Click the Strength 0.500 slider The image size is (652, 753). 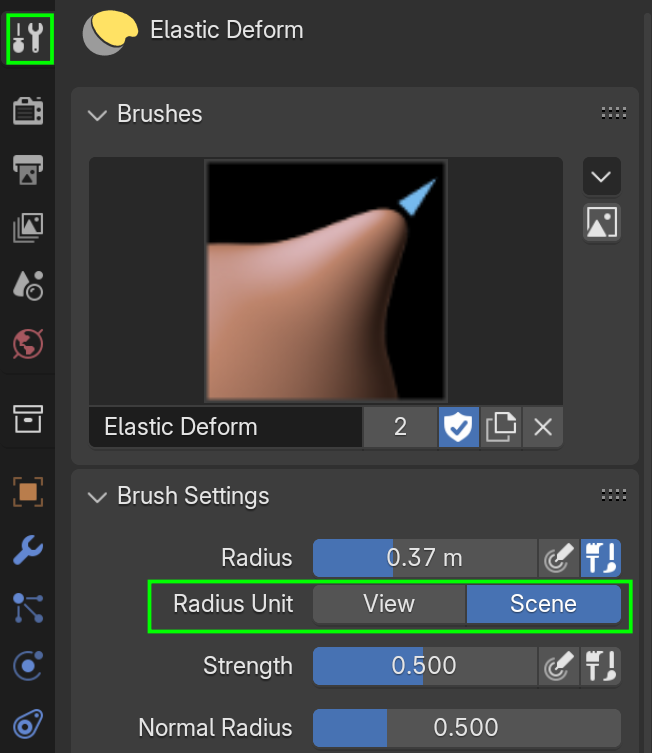click(x=425, y=666)
